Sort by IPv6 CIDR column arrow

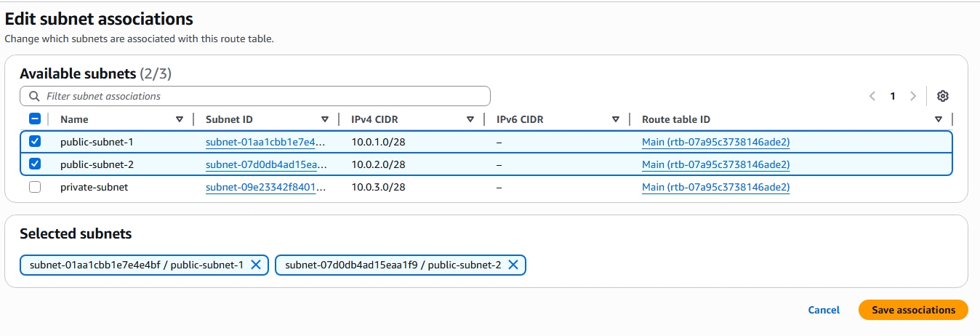(616, 119)
